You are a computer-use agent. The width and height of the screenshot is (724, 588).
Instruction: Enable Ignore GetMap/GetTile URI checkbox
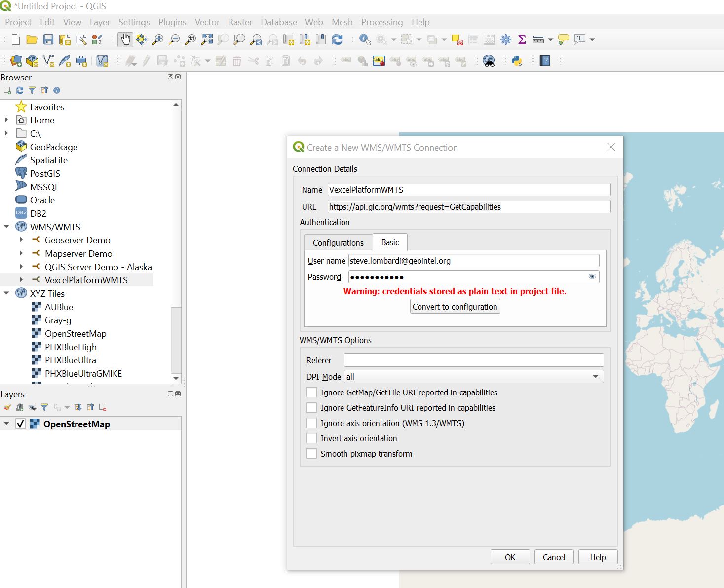click(311, 392)
